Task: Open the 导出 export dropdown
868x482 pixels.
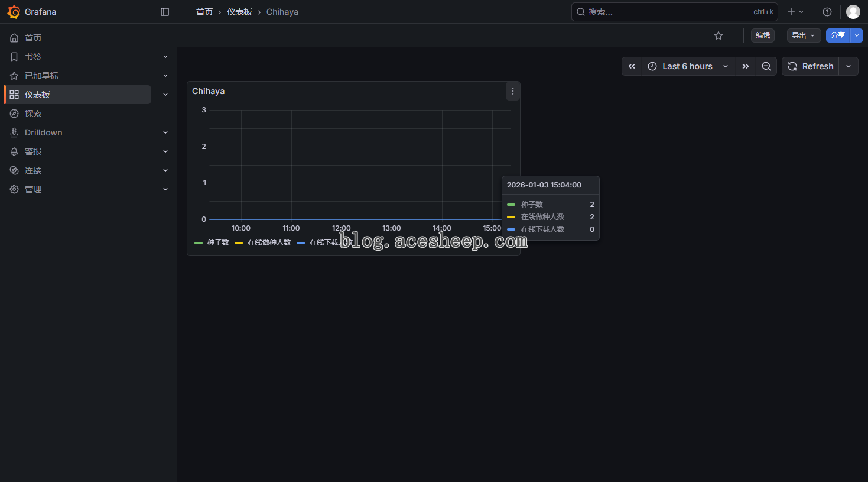Action: click(x=803, y=35)
